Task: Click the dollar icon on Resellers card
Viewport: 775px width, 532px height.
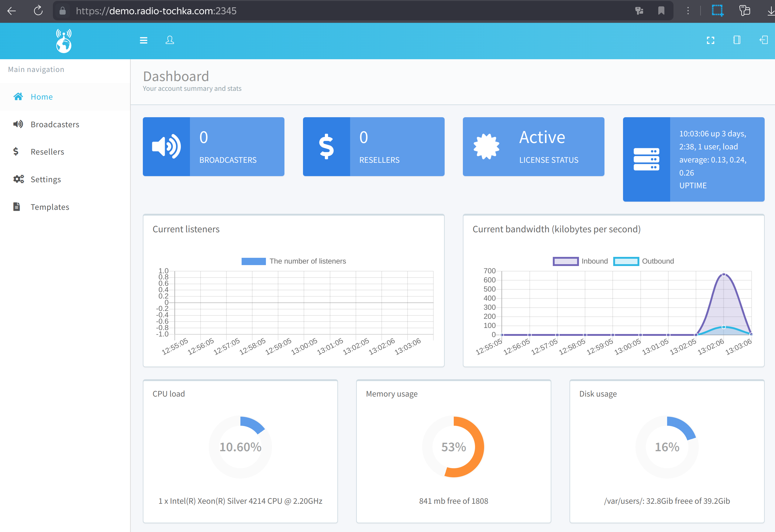Action: [326, 147]
